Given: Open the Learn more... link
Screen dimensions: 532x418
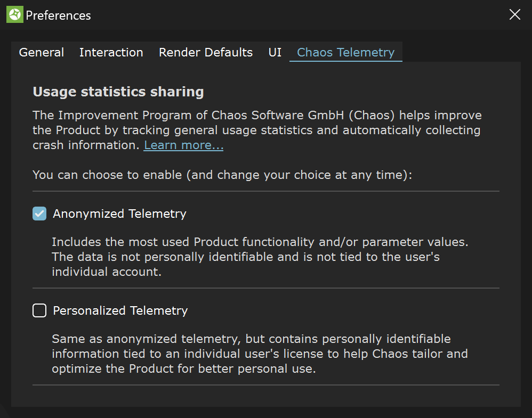Looking at the screenshot, I should point(183,145).
